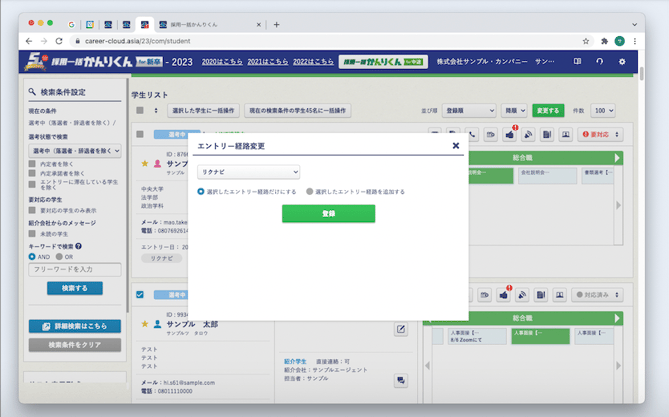Open the リクナビ entry route dropdown
The height and width of the screenshot is (417, 669).
[248, 172]
